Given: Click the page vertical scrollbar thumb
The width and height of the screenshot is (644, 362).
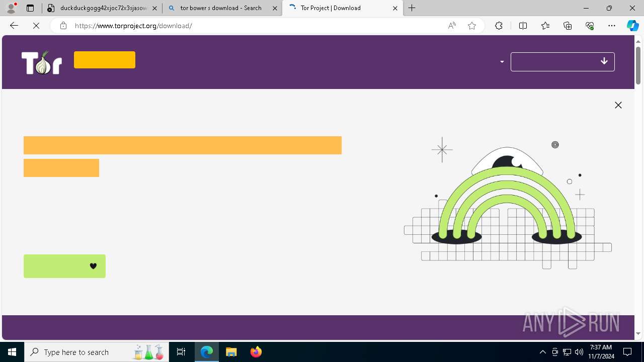Looking at the screenshot, I should tap(638, 65).
